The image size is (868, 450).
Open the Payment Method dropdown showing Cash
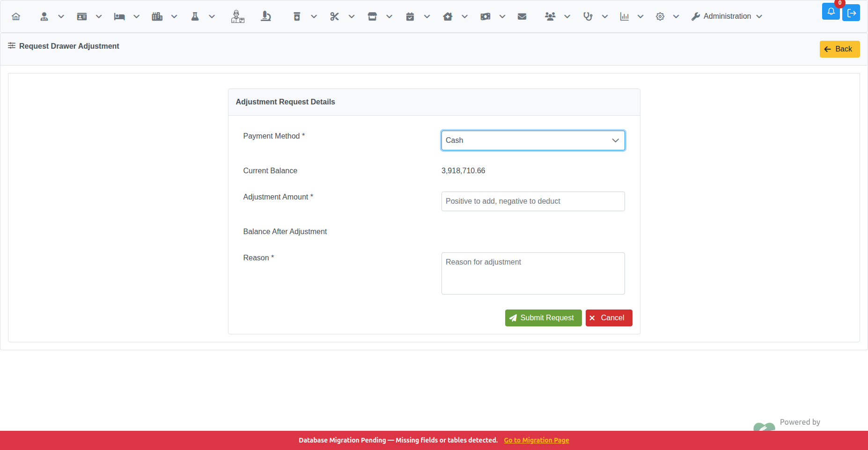(x=533, y=140)
